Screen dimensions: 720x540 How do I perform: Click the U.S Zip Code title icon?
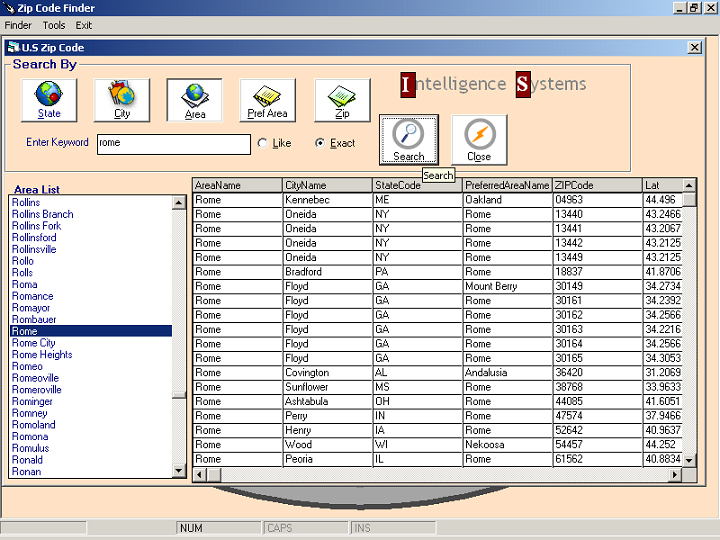pyautogui.click(x=13, y=47)
